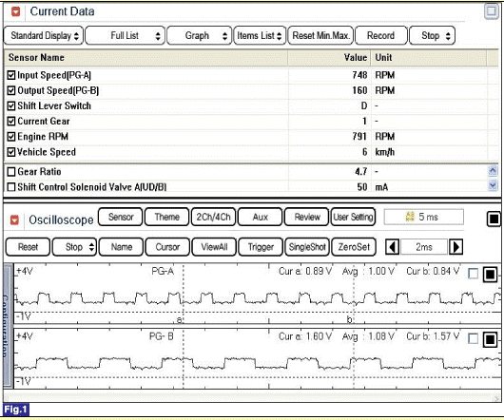Click the PG-B channel black square icon

pos(490,339)
